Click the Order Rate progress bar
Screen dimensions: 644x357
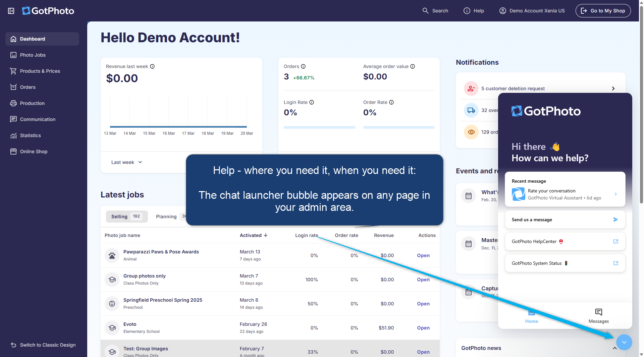399,127
